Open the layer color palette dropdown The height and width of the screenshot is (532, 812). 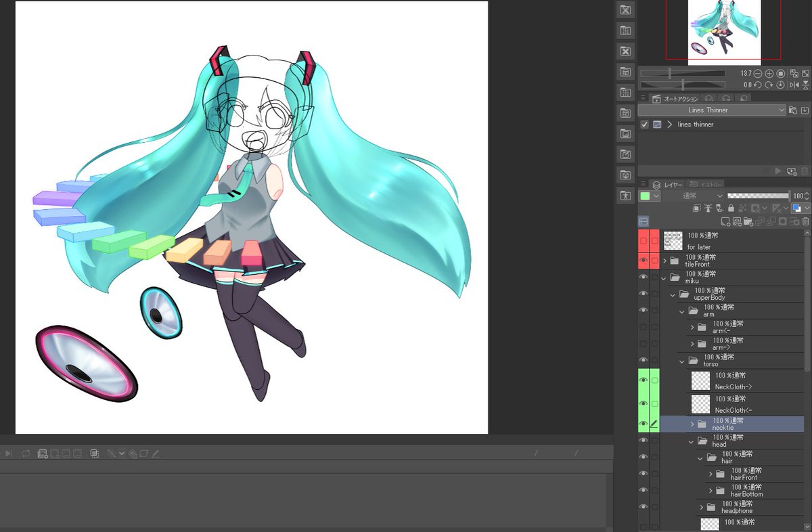(656, 196)
